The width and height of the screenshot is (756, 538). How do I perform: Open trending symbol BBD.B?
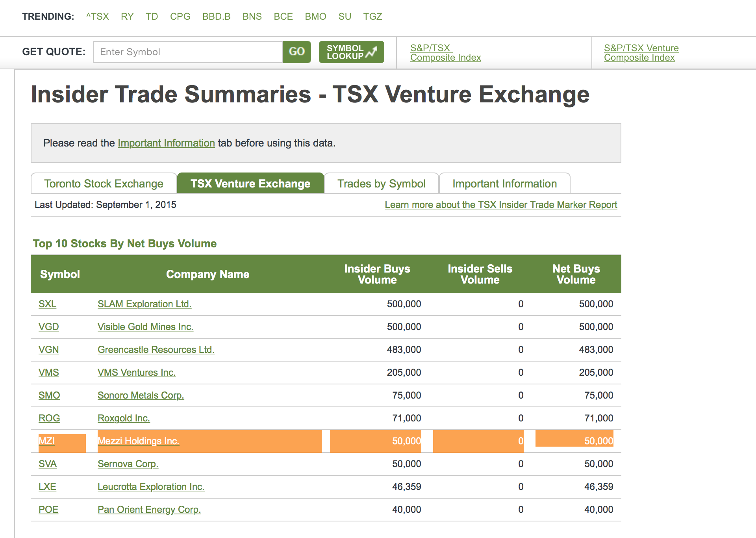pyautogui.click(x=216, y=17)
